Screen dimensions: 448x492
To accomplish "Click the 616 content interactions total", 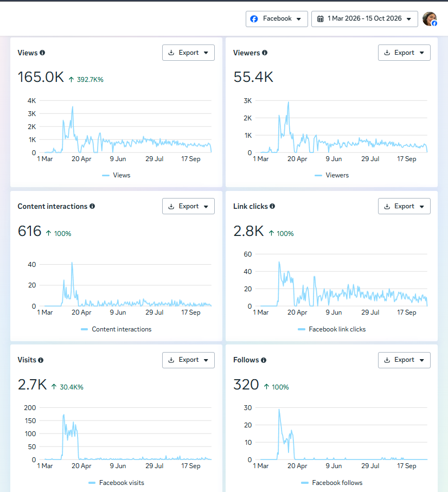I will tap(29, 231).
